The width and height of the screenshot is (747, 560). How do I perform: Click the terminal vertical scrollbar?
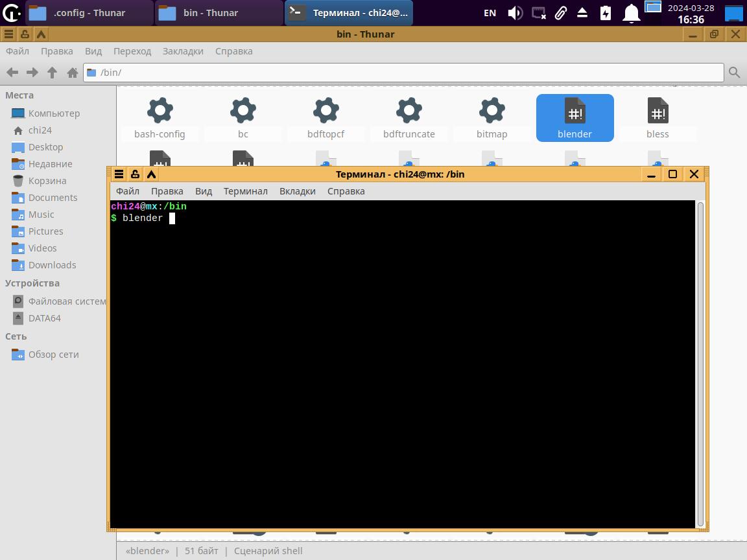pyautogui.click(x=700, y=364)
